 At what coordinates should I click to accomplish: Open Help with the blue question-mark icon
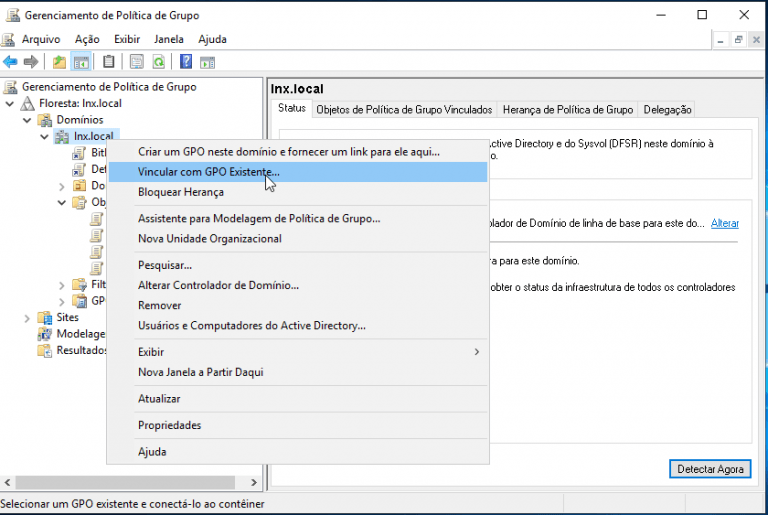click(186, 62)
